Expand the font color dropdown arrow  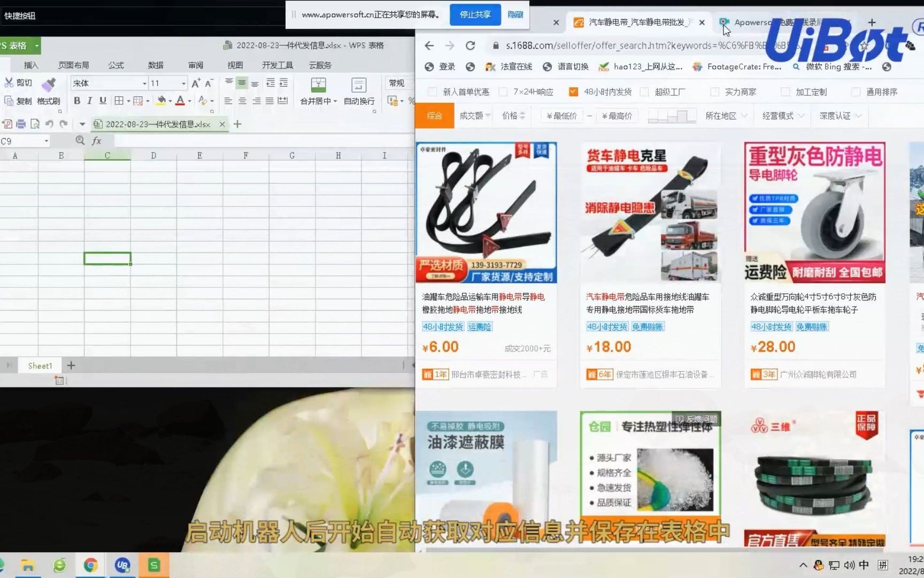(189, 101)
